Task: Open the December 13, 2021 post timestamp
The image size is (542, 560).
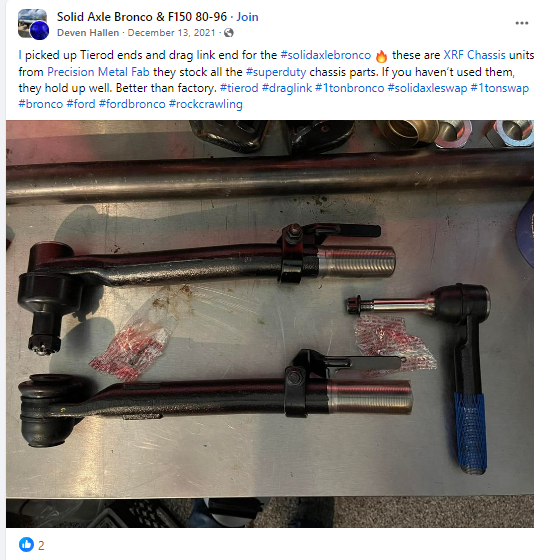Action: coord(171,33)
